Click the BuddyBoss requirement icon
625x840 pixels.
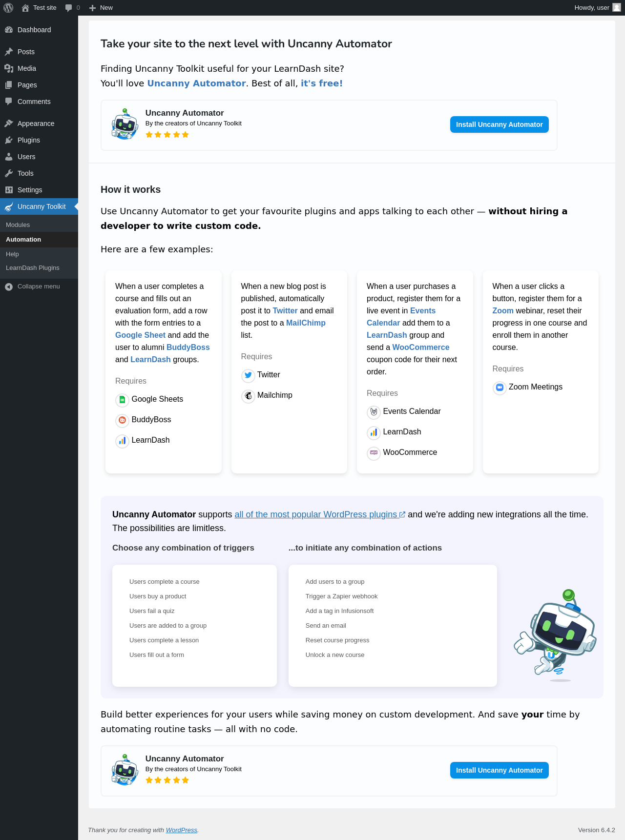pyautogui.click(x=122, y=420)
